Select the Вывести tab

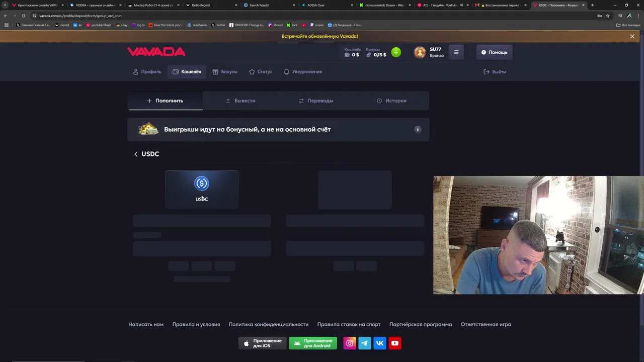click(x=240, y=101)
